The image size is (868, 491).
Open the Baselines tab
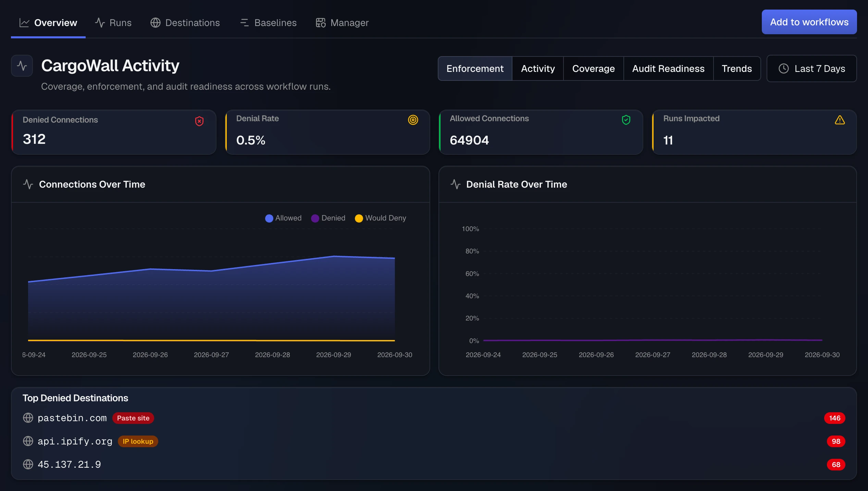click(268, 23)
